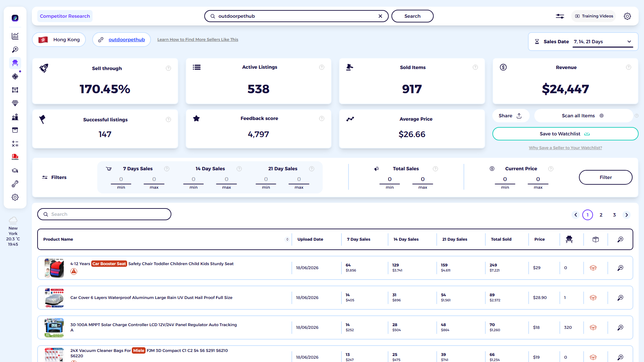Open filter sliders icon in top bar

pos(560,16)
